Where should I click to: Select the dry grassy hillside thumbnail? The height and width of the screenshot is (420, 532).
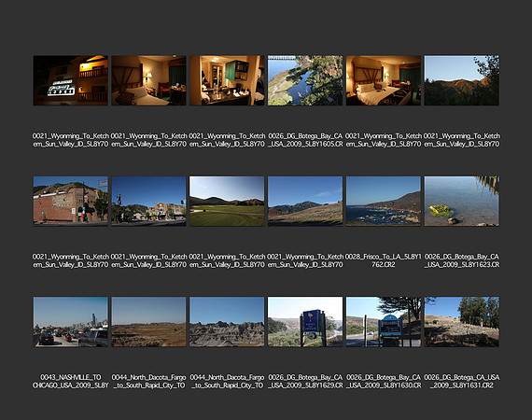click(305, 201)
